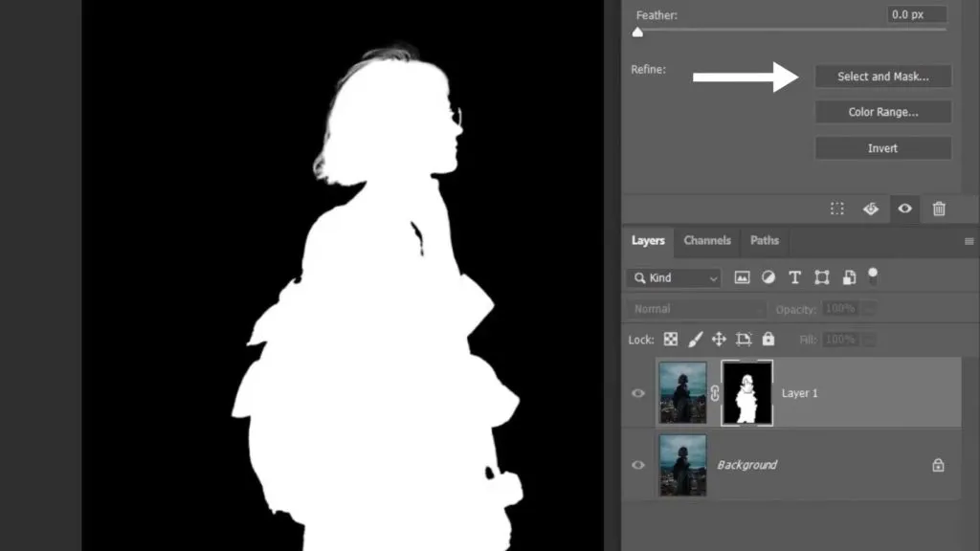Click the lock all icon
The width and height of the screenshot is (980, 551).
coord(768,338)
